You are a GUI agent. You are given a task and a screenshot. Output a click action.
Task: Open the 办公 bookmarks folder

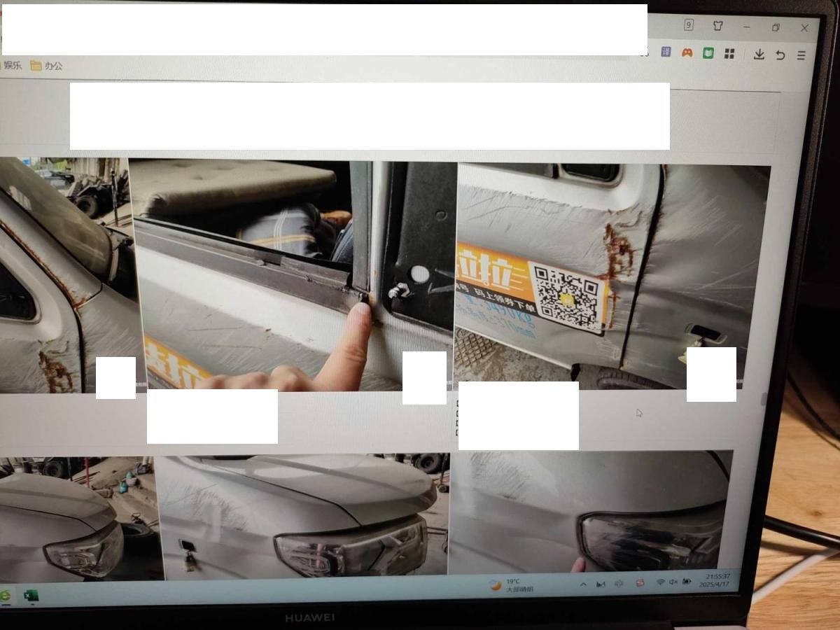click(46, 66)
